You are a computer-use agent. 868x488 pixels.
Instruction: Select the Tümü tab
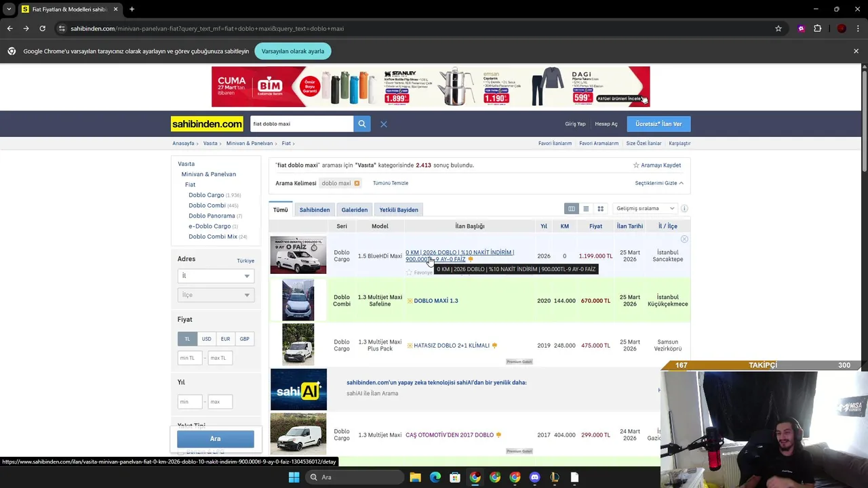point(280,209)
